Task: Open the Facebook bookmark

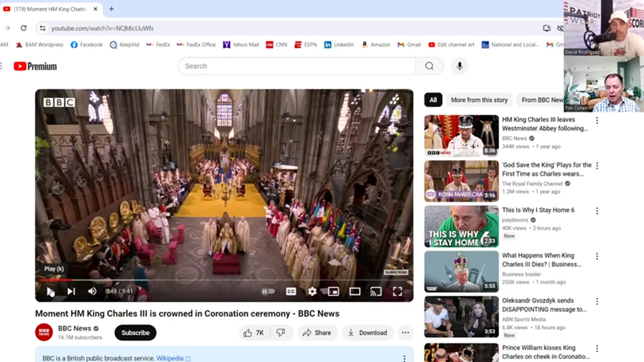Action: [x=87, y=45]
